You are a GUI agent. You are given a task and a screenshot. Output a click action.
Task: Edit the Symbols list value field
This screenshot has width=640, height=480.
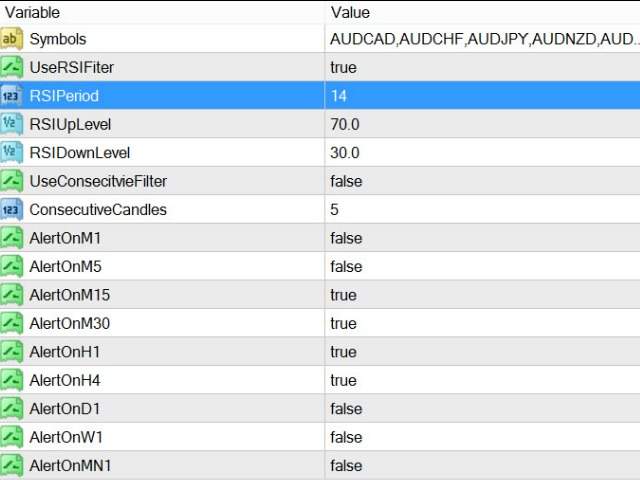click(482, 39)
